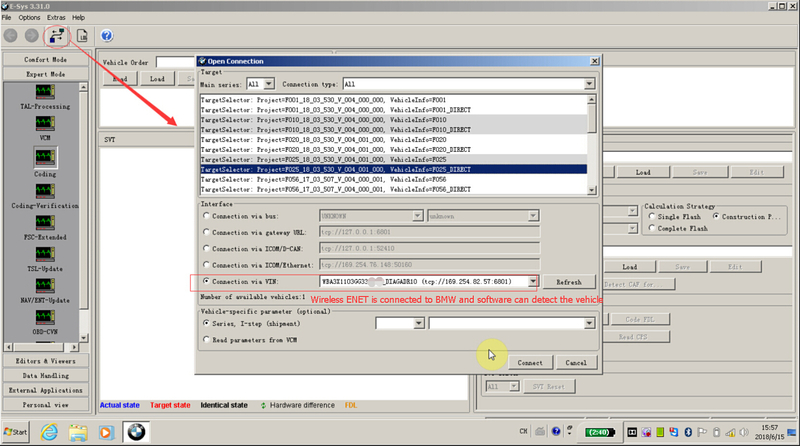Image resolution: width=800 pixels, height=446 pixels.
Task: Open the Coding-Verification module icon
Action: click(x=45, y=191)
